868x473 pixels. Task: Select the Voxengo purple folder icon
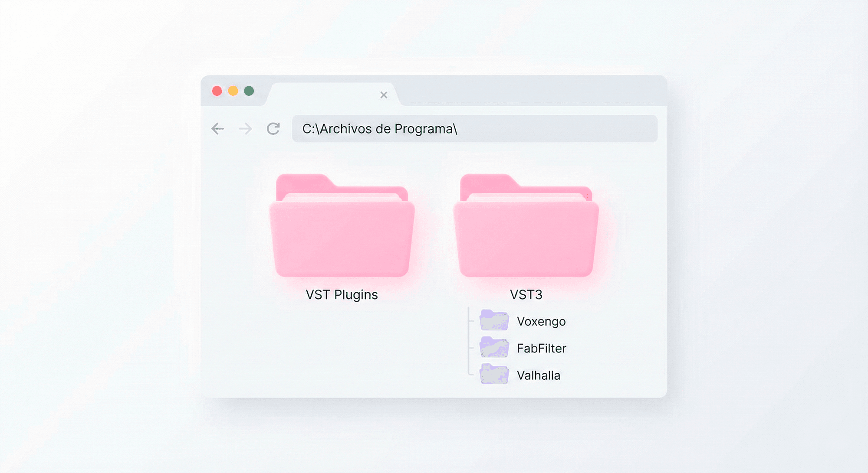(494, 320)
